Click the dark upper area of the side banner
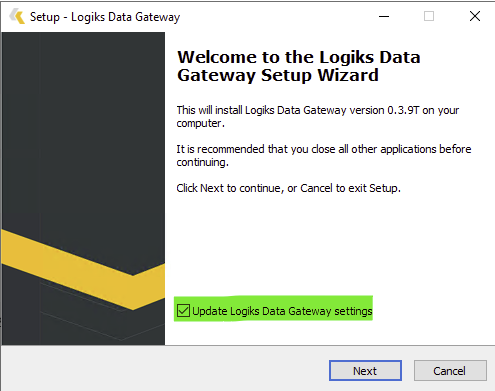Screen dimensions: 495x391 pyautogui.click(x=83, y=127)
